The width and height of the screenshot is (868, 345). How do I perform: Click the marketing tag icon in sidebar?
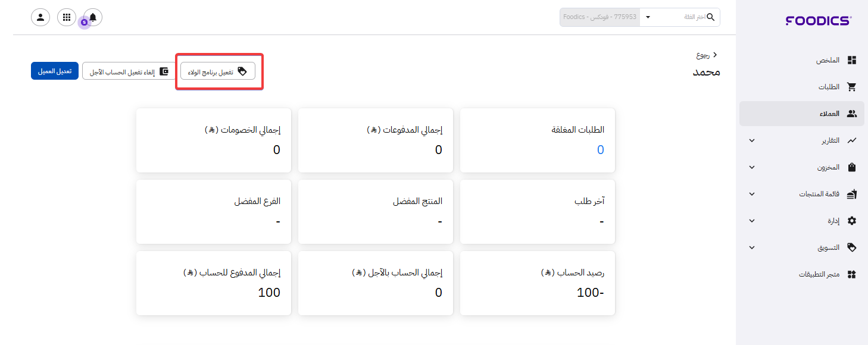(x=852, y=247)
